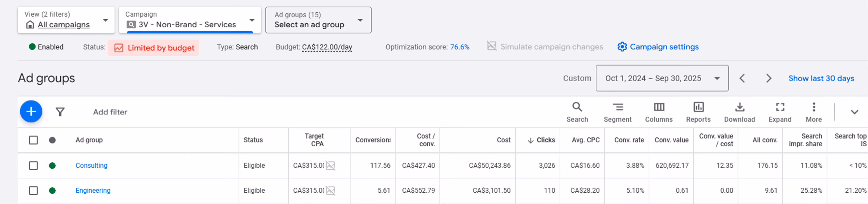The image size is (868, 204).
Task: Click the blue plus create button
Action: point(31,111)
